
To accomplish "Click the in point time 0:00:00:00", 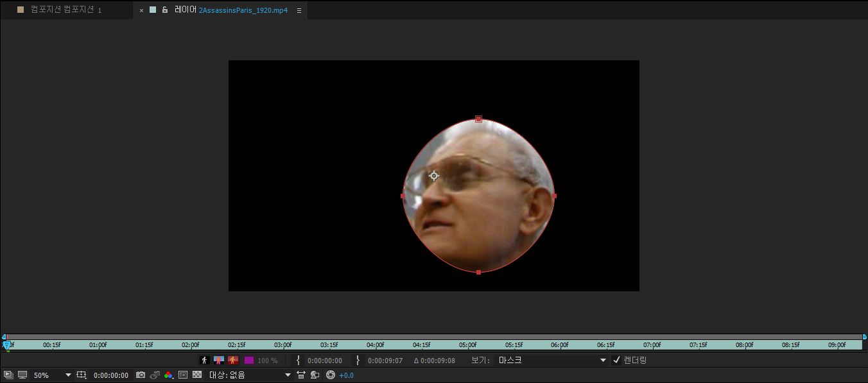I will [x=325, y=361].
